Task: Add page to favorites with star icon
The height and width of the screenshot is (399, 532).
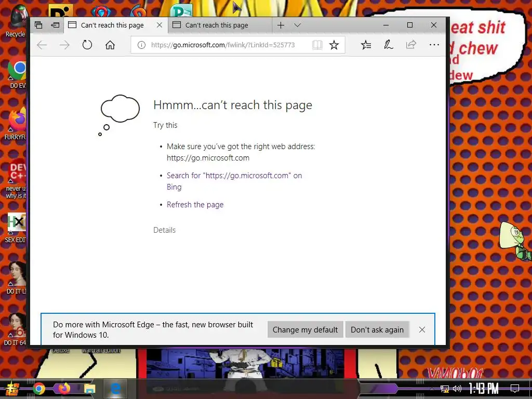Action: coord(334,45)
